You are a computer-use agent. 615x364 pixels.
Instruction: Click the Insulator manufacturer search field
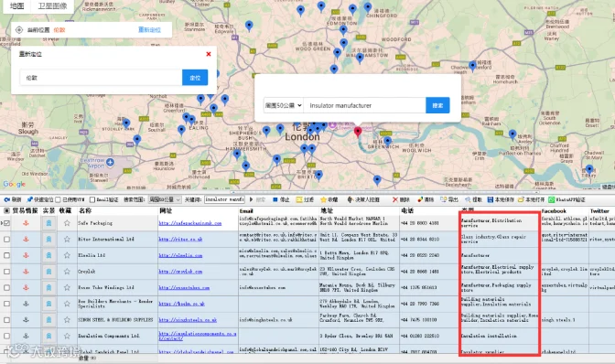[x=365, y=105]
